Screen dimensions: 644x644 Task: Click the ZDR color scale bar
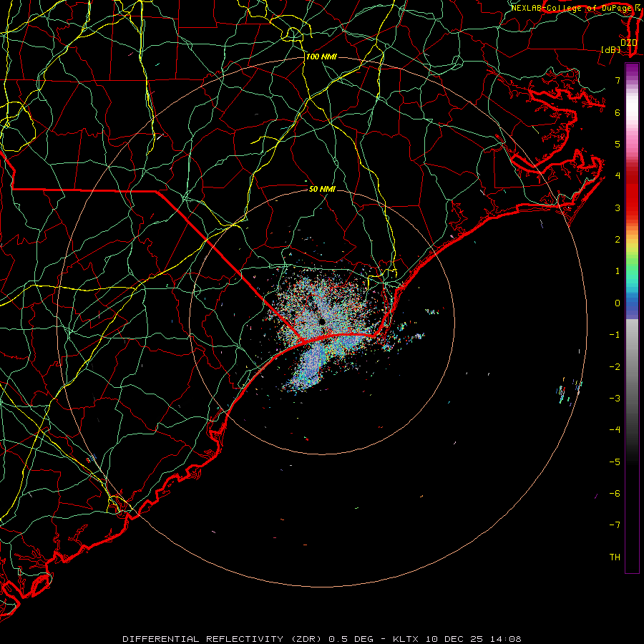(632, 318)
